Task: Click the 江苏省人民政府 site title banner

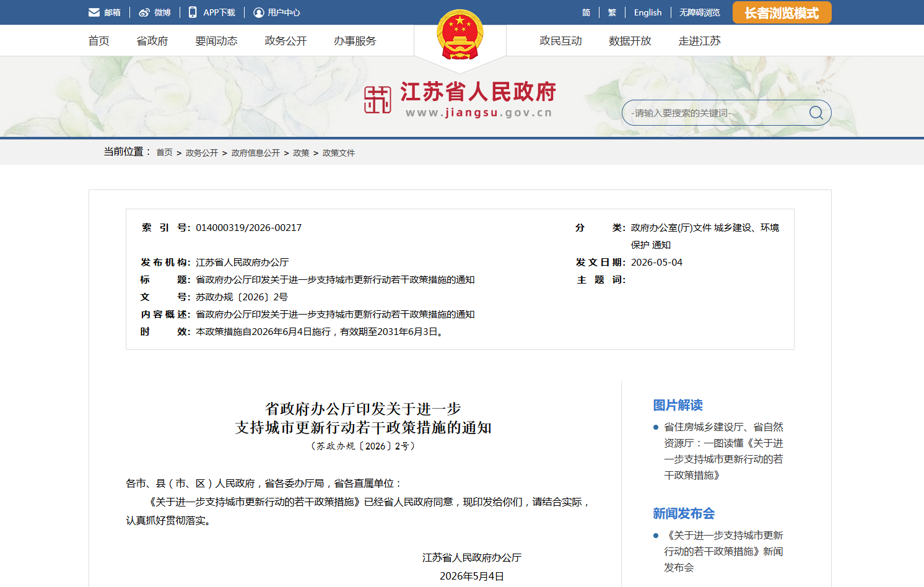Action: pyautogui.click(x=478, y=92)
